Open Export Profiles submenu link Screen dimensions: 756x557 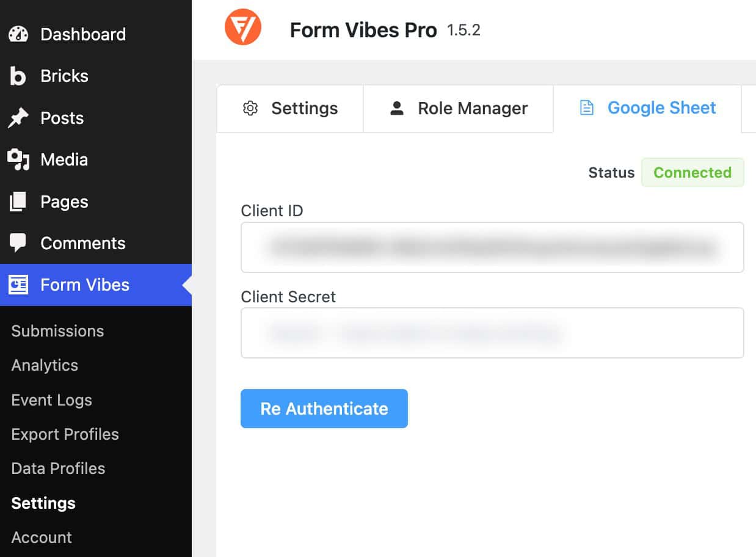click(x=65, y=434)
